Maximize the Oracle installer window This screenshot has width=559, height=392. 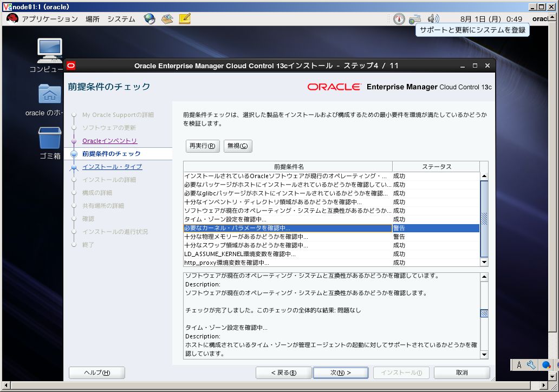(x=475, y=66)
